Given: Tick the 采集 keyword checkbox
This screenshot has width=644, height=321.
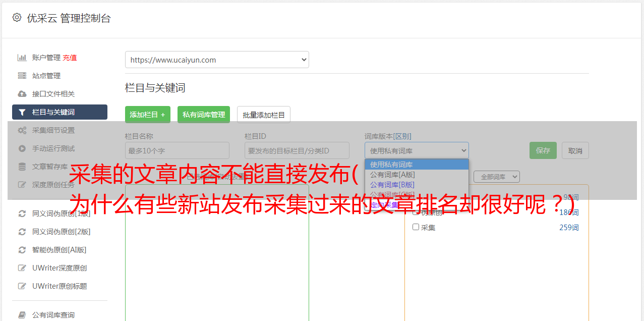Looking at the screenshot, I should coord(416,227).
